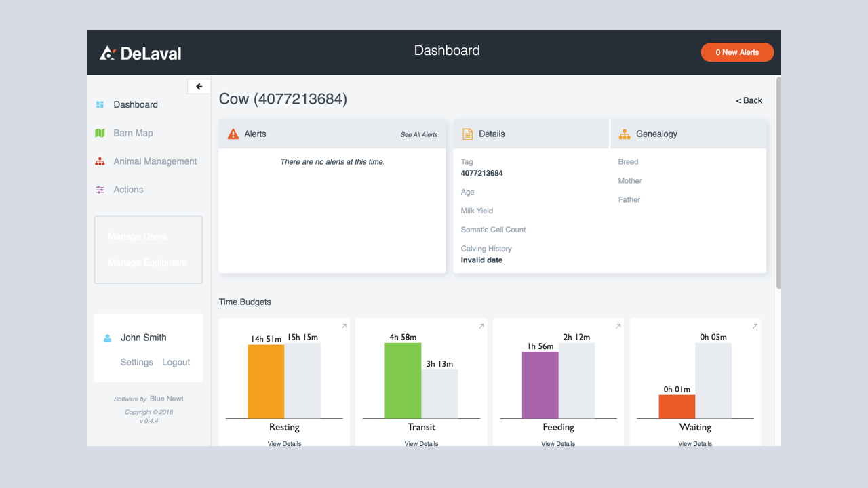Select Manage Equipment
Screen dimensions: 868x488
click(147, 262)
